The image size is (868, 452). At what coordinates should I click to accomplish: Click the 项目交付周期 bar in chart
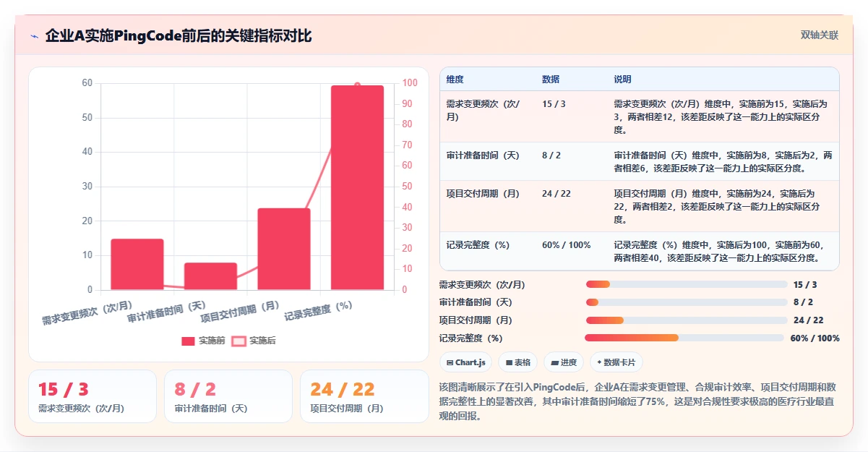(x=284, y=249)
